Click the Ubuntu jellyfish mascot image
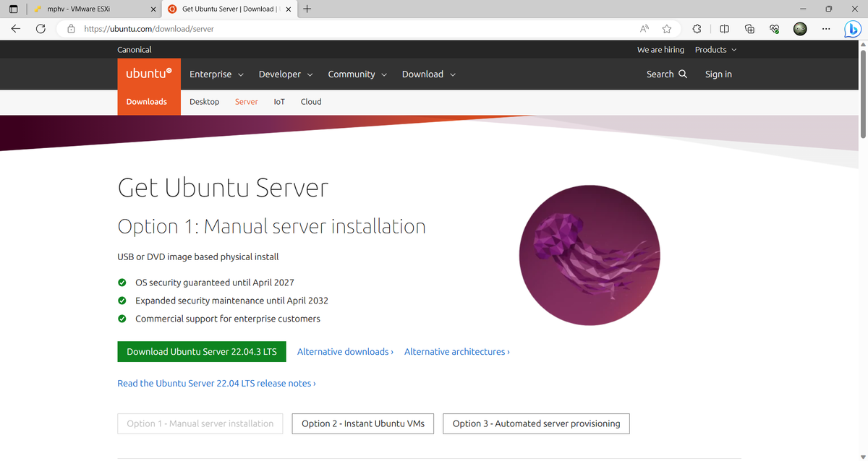This screenshot has height=461, width=868. (590, 255)
